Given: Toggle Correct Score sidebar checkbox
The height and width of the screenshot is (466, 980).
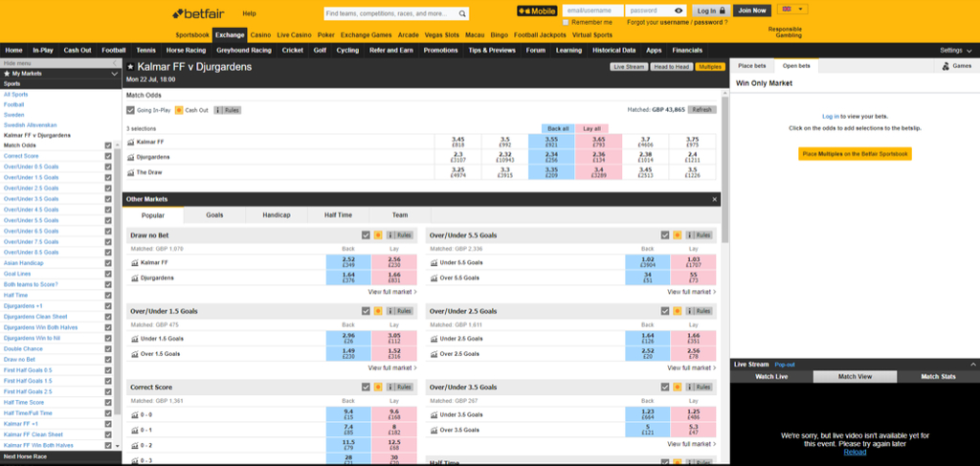Looking at the screenshot, I should click(108, 156).
